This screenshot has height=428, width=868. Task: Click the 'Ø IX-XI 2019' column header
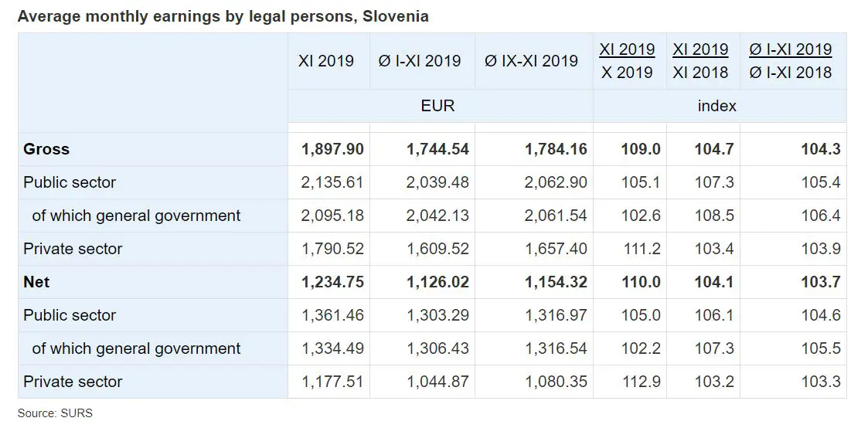click(x=531, y=61)
